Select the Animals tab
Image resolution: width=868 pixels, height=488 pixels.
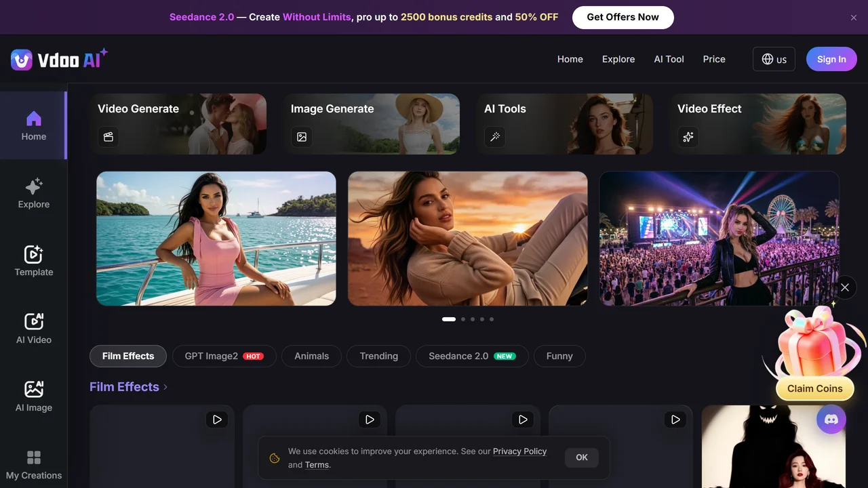click(x=312, y=356)
